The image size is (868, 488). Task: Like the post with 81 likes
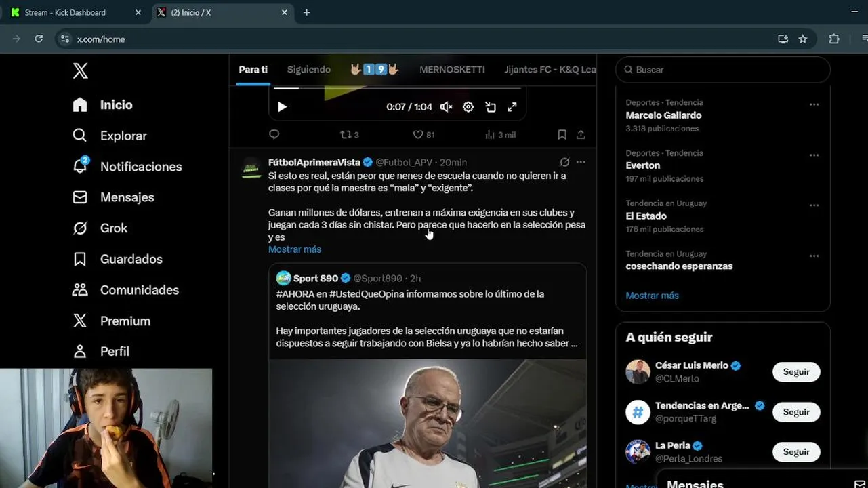coord(423,134)
